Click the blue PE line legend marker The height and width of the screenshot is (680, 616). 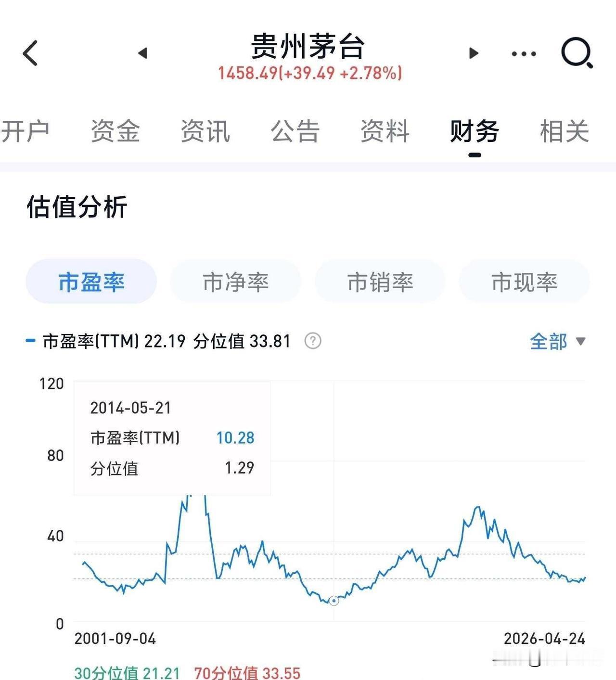pyautogui.click(x=30, y=341)
